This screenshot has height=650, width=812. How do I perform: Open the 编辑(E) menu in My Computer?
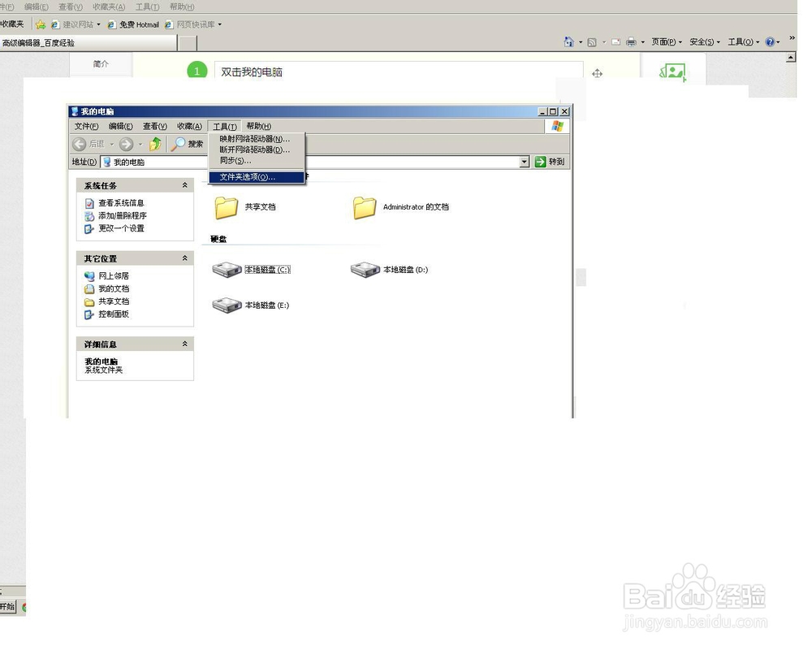[x=121, y=127]
